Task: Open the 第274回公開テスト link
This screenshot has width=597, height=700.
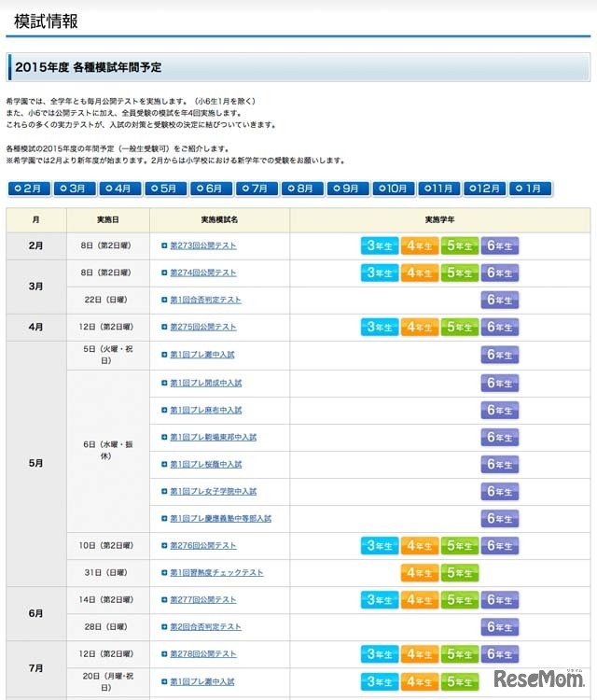Action: click(203, 273)
